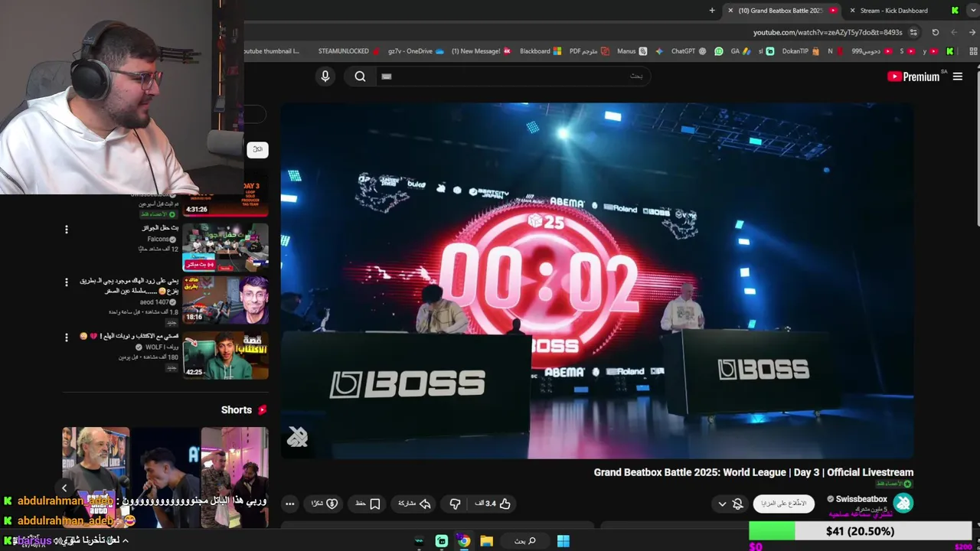The image size is (980, 551).
Task: Open the gz7v - OneDrive bookmark
Action: click(416, 51)
